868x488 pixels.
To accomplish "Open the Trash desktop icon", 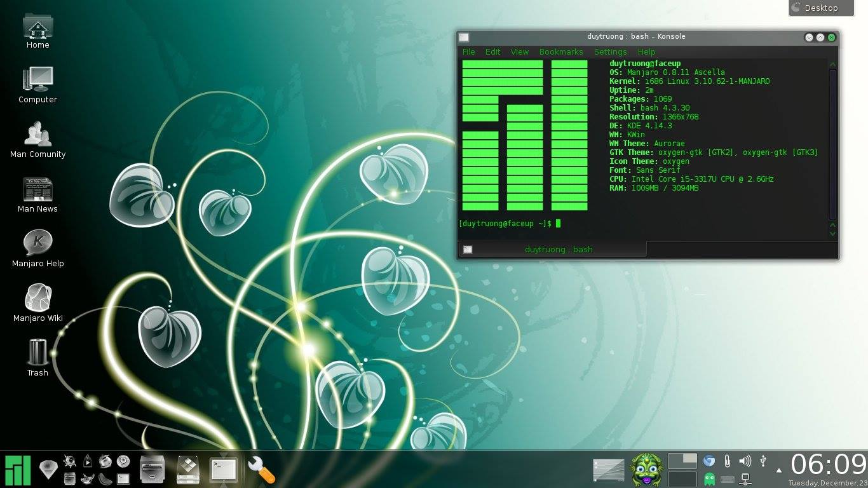I will [x=37, y=358].
